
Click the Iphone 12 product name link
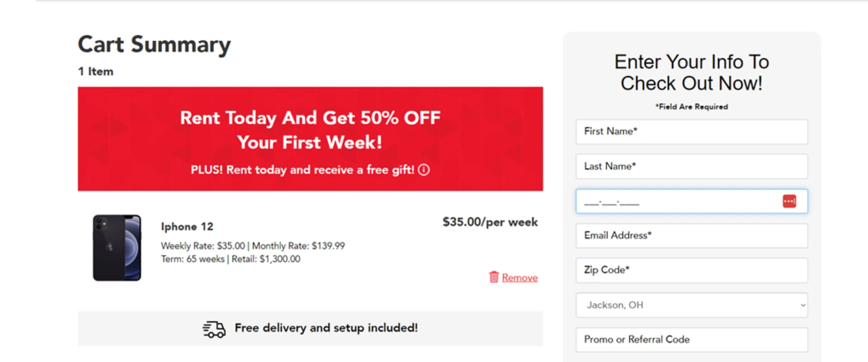[x=187, y=226]
